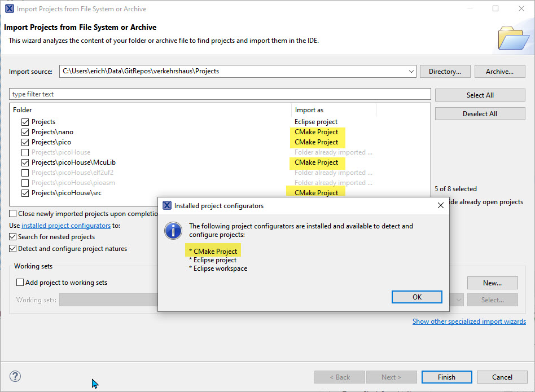
Task: Open the Import source dropdown
Action: point(410,72)
